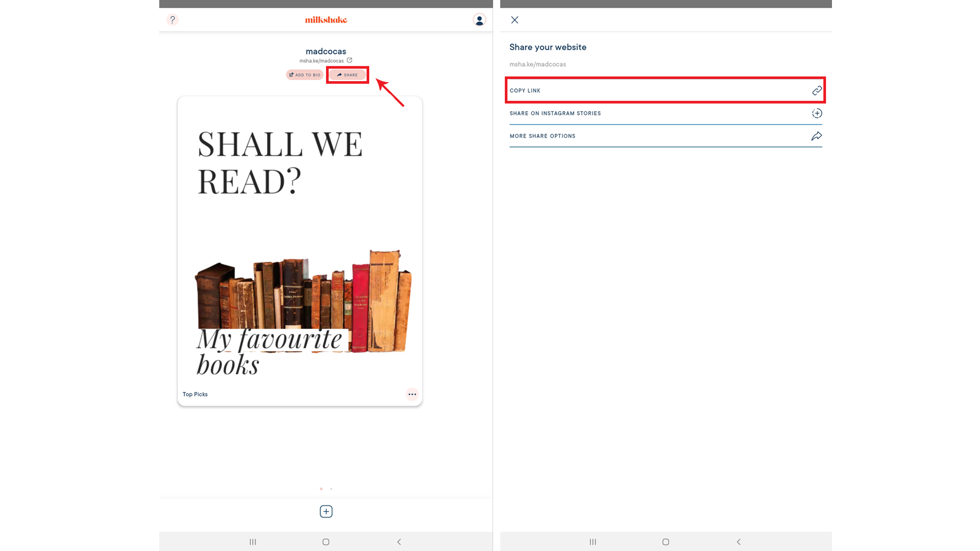The height and width of the screenshot is (551, 980).
Task: Tap recent apps button on right phone
Action: (x=593, y=542)
